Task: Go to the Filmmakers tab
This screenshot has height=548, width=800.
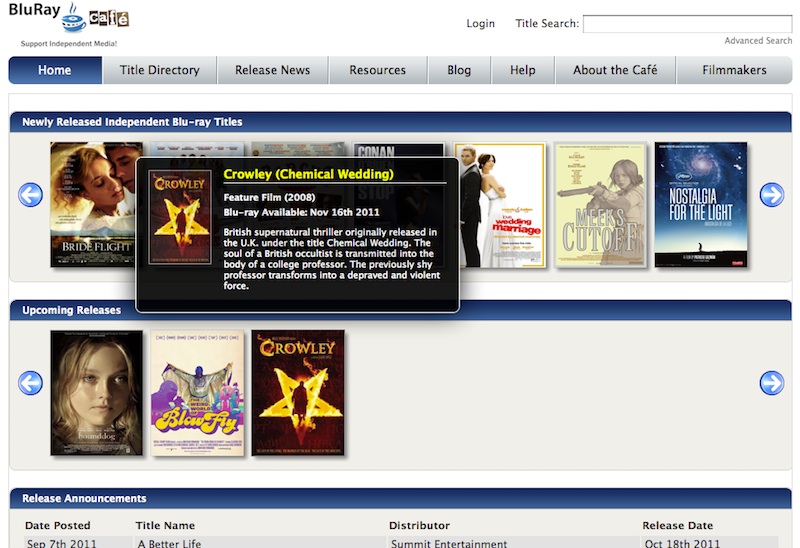Action: click(x=734, y=70)
